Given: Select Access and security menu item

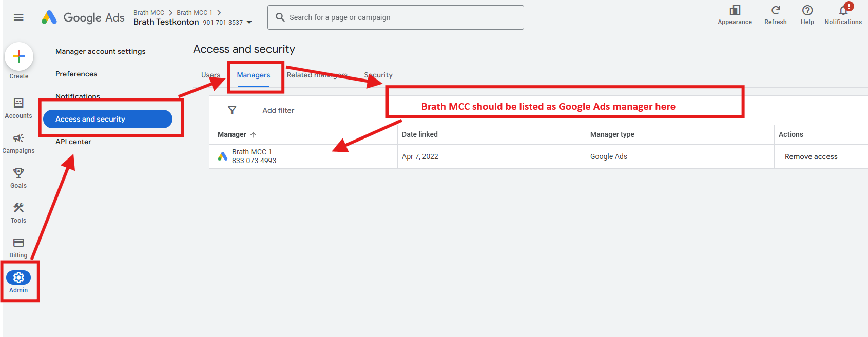Looking at the screenshot, I should 108,119.
